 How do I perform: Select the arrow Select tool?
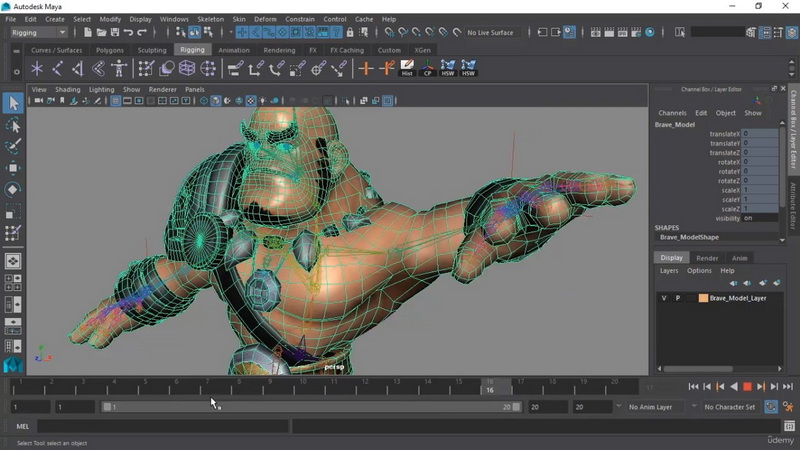click(13, 104)
